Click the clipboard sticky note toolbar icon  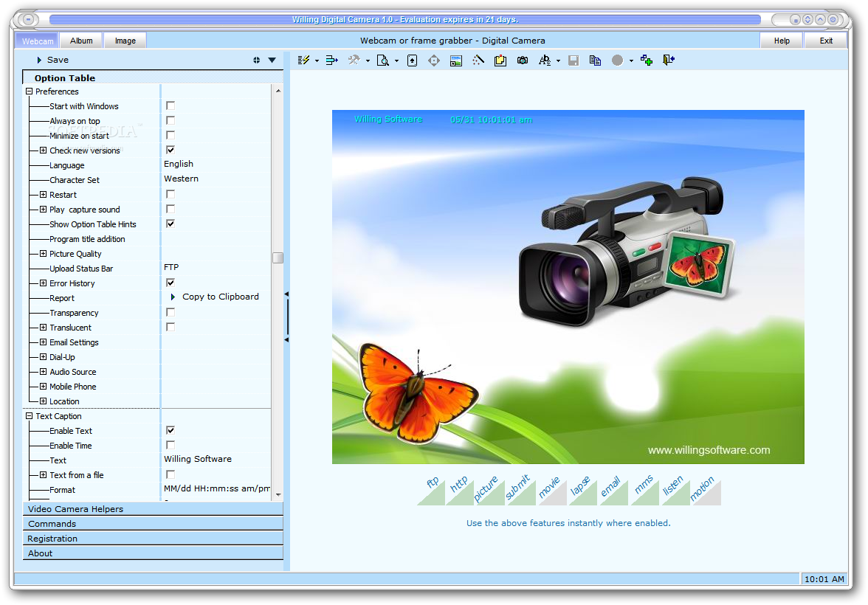click(x=500, y=60)
